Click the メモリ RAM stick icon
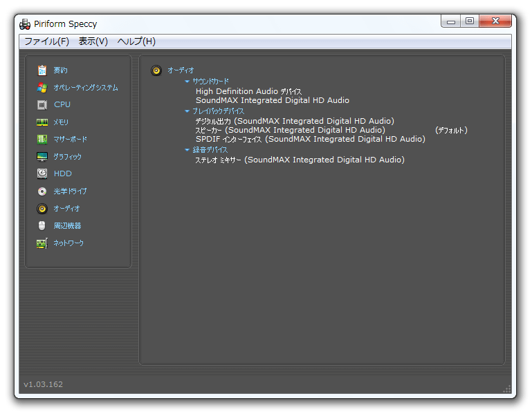This screenshot has height=414, width=532. tap(42, 122)
